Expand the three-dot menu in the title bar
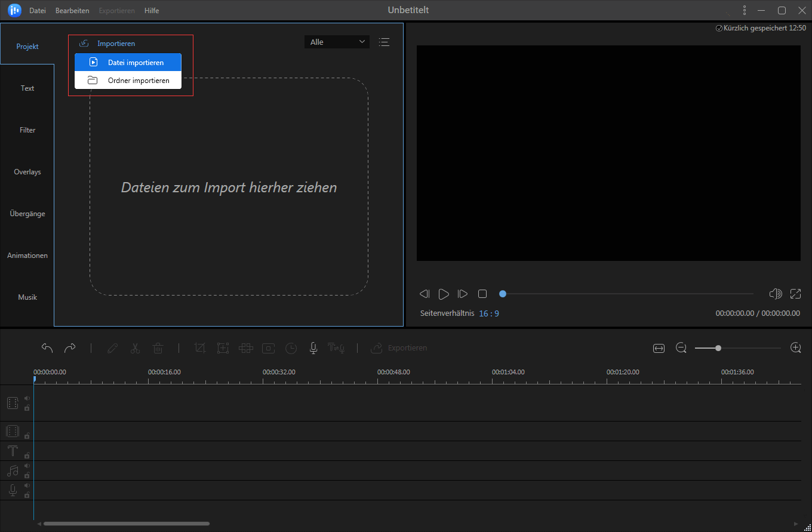This screenshot has width=812, height=532. tap(744, 10)
